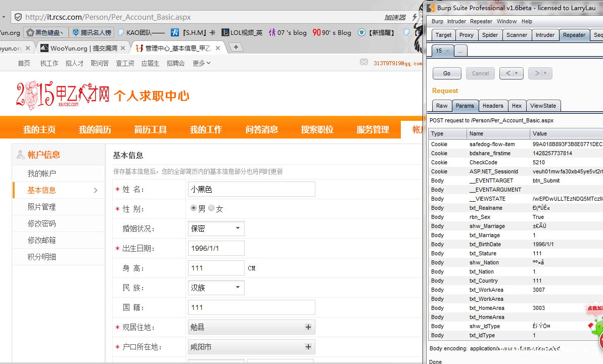
Task: Click the Go button in Repeater
Action: 447,73
